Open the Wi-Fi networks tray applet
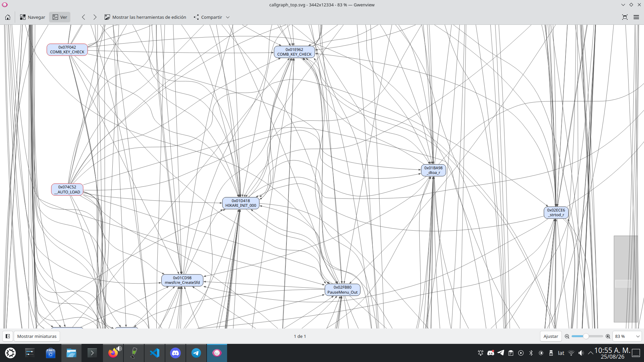 pyautogui.click(x=571, y=353)
